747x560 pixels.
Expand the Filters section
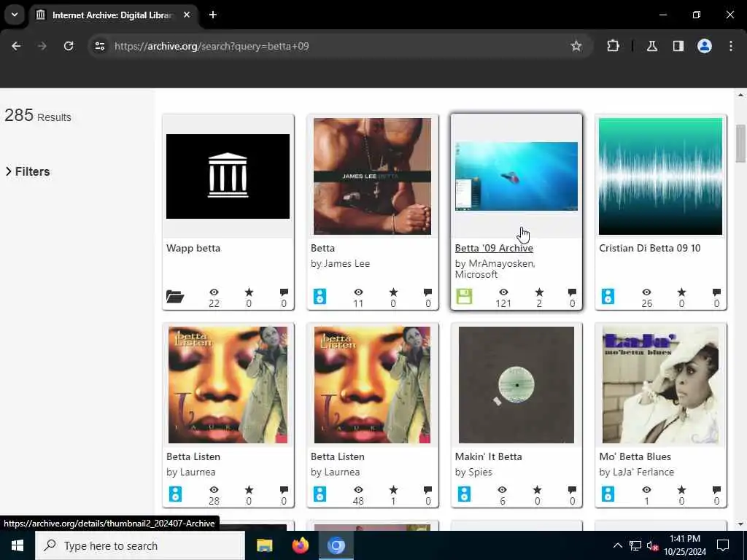coord(28,171)
